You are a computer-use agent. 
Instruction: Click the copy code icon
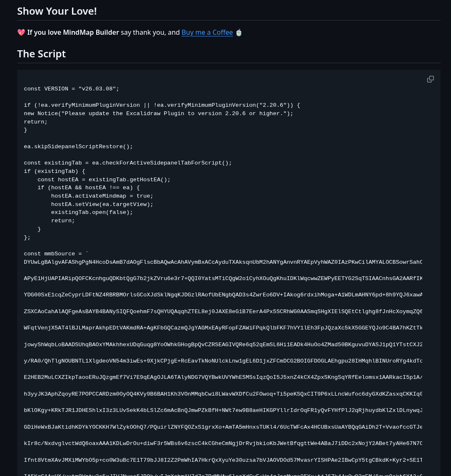430,79
